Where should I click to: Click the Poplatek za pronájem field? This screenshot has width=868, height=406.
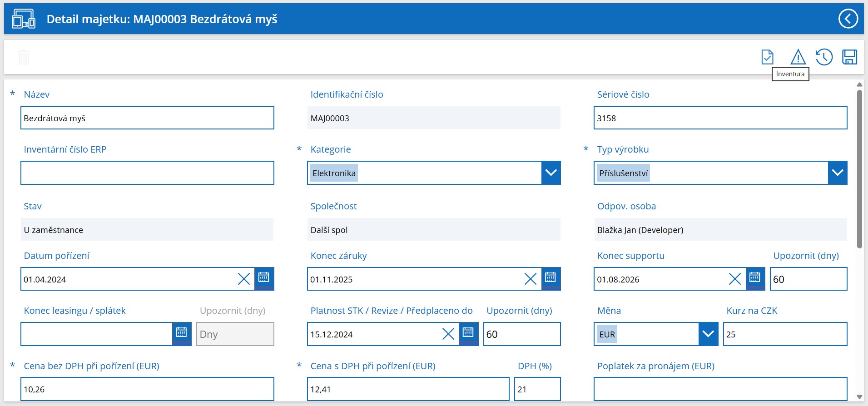(x=720, y=389)
